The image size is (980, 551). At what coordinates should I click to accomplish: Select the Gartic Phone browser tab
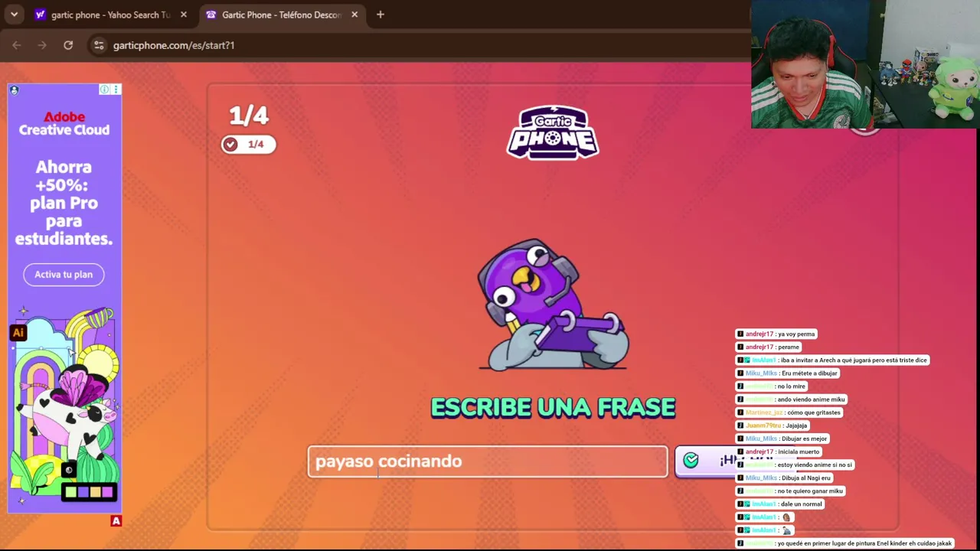[x=281, y=15]
